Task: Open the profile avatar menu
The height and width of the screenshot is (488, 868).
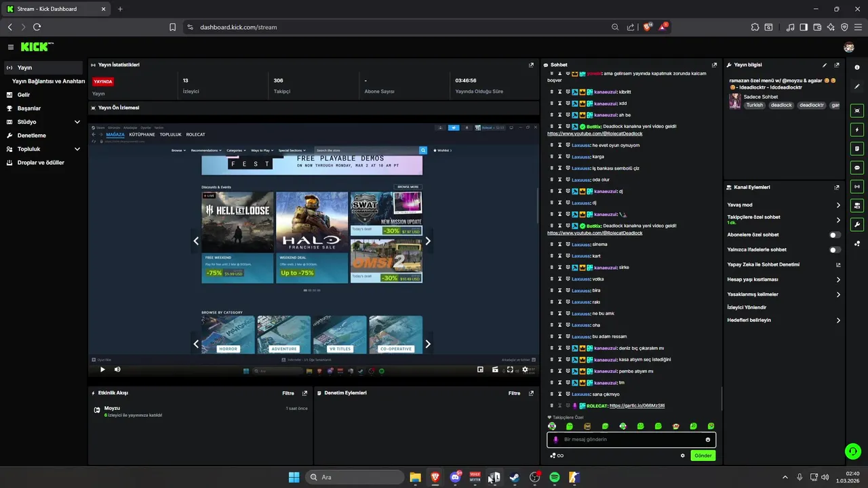Action: click(x=849, y=47)
